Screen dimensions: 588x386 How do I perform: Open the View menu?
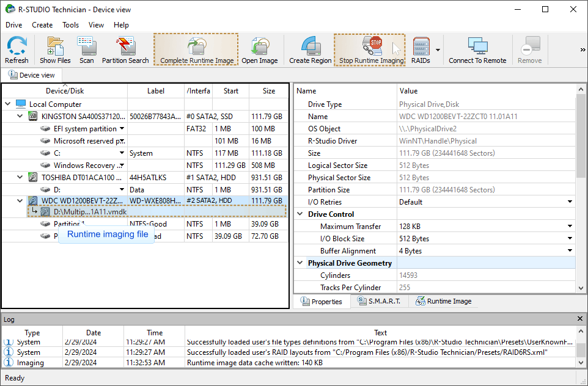tap(96, 24)
